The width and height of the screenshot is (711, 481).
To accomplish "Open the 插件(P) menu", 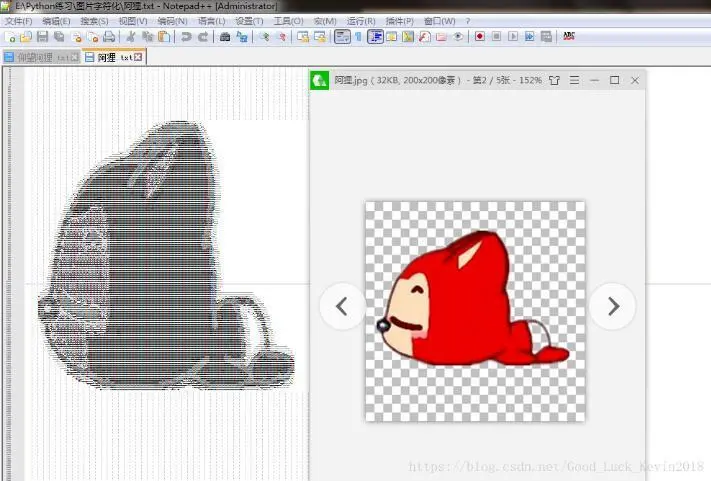I will click(x=399, y=21).
